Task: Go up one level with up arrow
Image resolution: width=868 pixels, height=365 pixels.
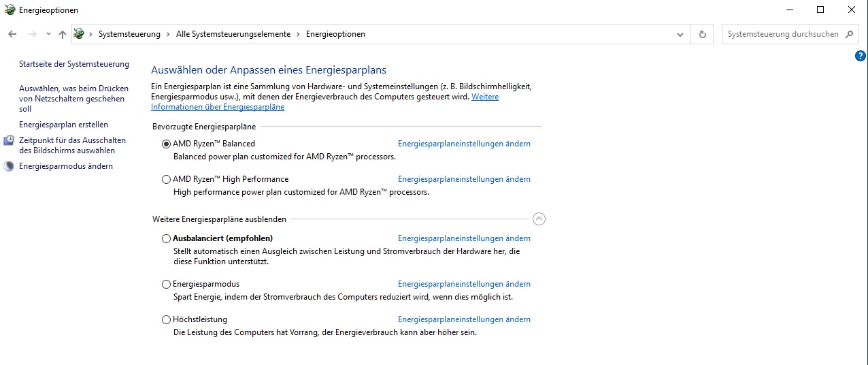Action: pos(63,34)
